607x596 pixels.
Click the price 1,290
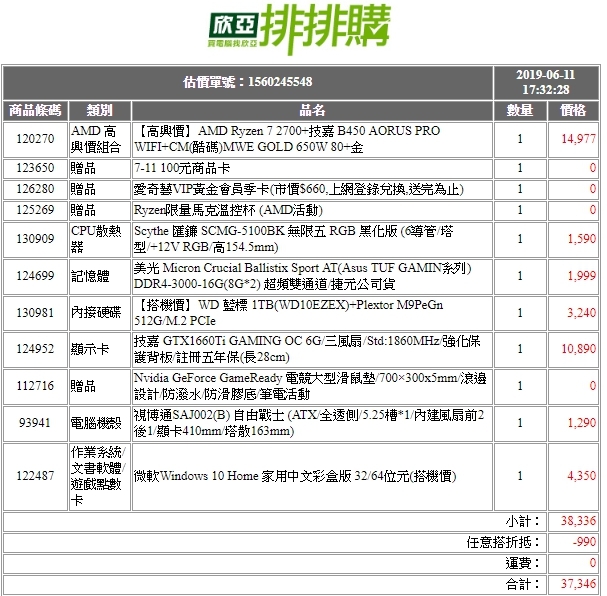581,423
